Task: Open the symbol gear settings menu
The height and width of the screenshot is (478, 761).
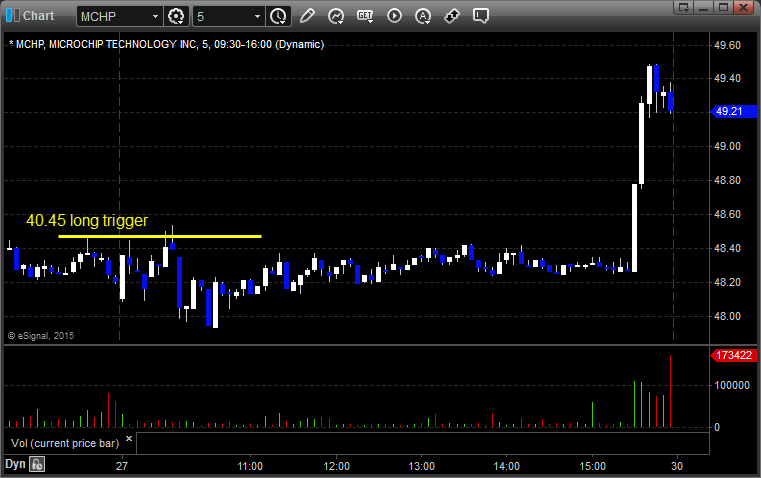Action: pyautogui.click(x=176, y=16)
